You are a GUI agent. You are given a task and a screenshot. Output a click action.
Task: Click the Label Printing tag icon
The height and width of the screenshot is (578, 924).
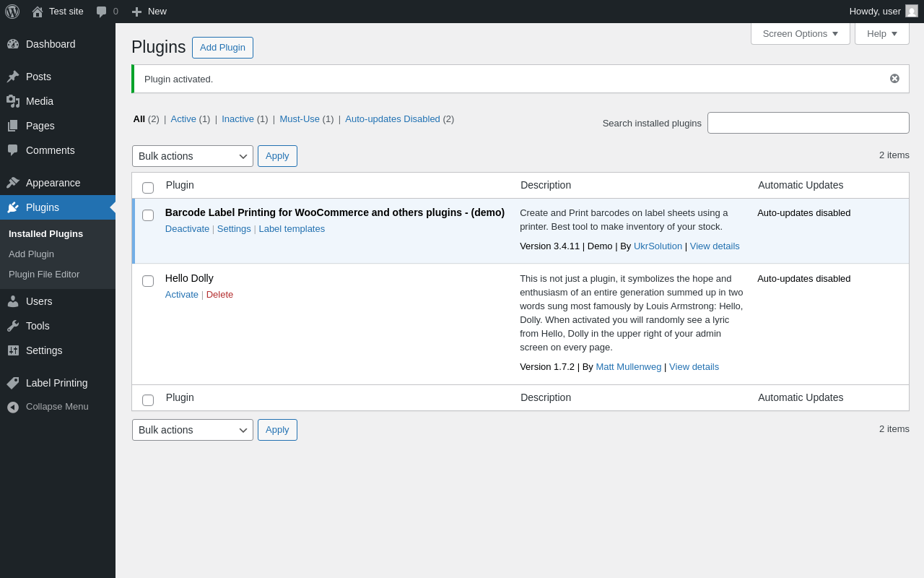(x=13, y=383)
